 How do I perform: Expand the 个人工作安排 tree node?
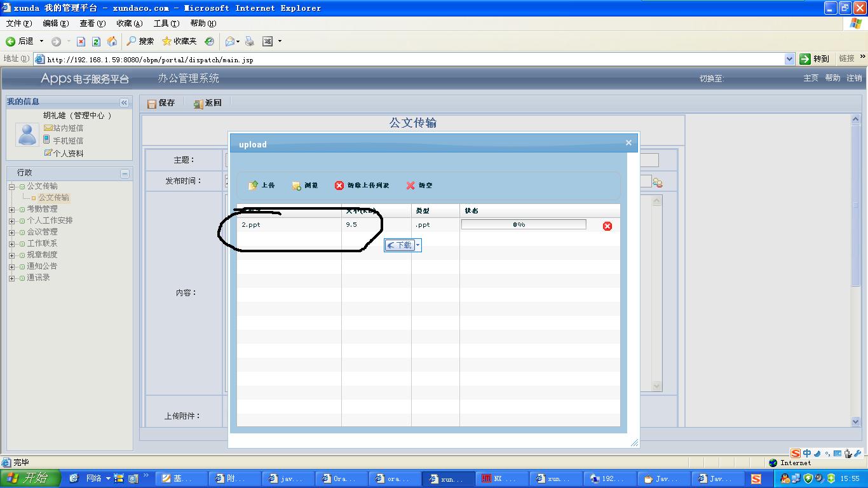click(12, 221)
